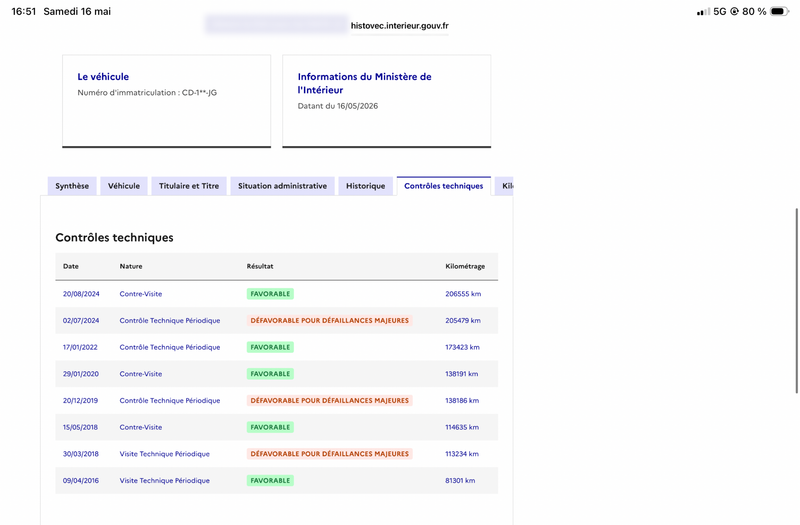This screenshot has height=525, width=800.
Task: Open the partially visible Kilométrage tab
Action: (505, 186)
